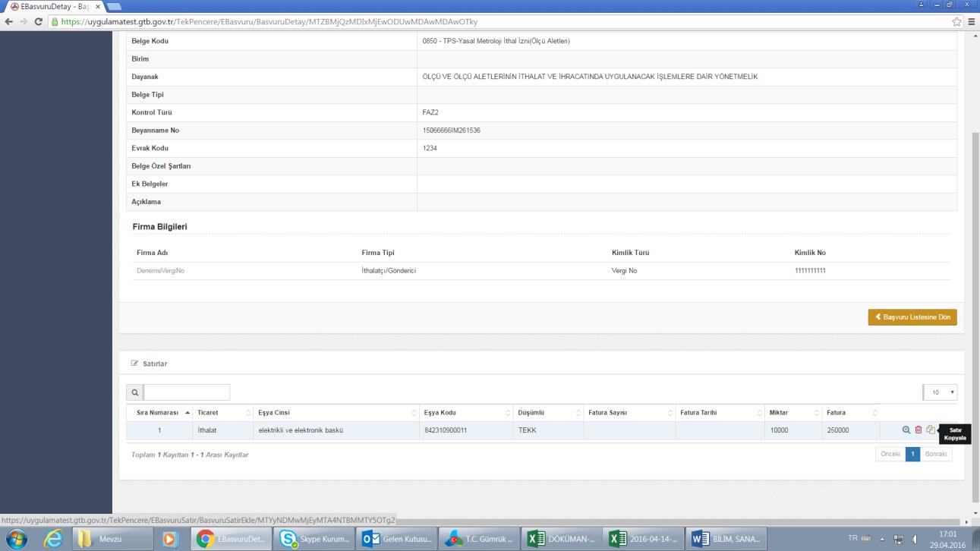Click the browser address bar
This screenshot has width=980, height=551.
tap(499, 22)
